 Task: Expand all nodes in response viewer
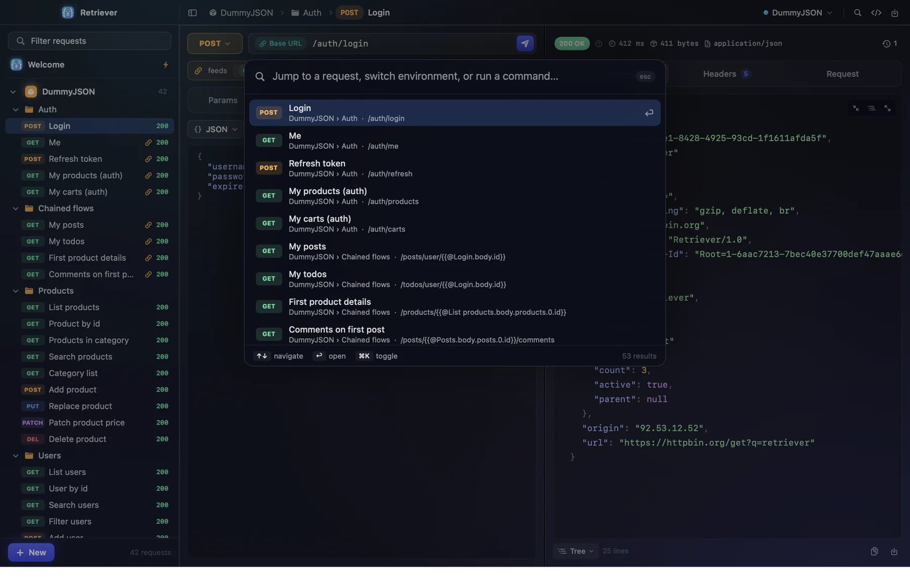pyautogui.click(x=887, y=108)
